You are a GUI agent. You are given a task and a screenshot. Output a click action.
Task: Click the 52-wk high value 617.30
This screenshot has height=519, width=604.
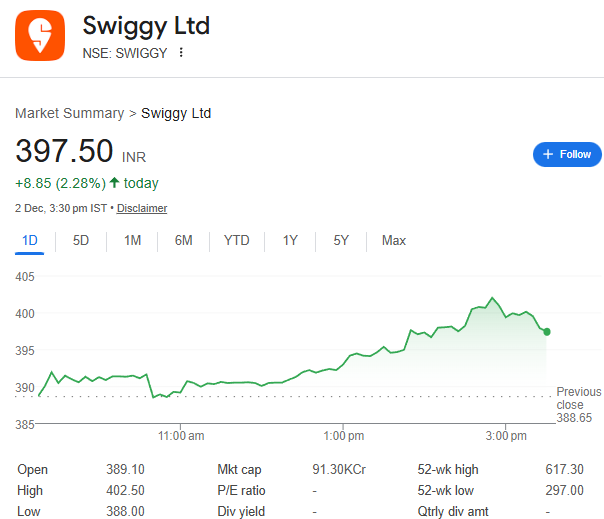(x=565, y=469)
